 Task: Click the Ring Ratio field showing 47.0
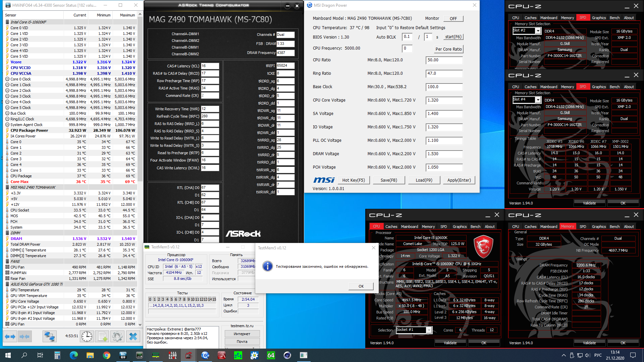[x=444, y=74]
